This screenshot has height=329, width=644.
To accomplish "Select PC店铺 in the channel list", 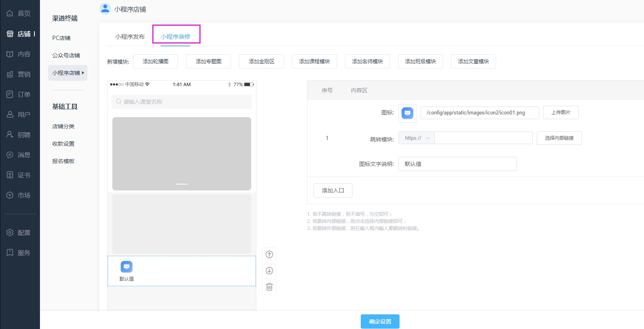I will pyautogui.click(x=61, y=38).
